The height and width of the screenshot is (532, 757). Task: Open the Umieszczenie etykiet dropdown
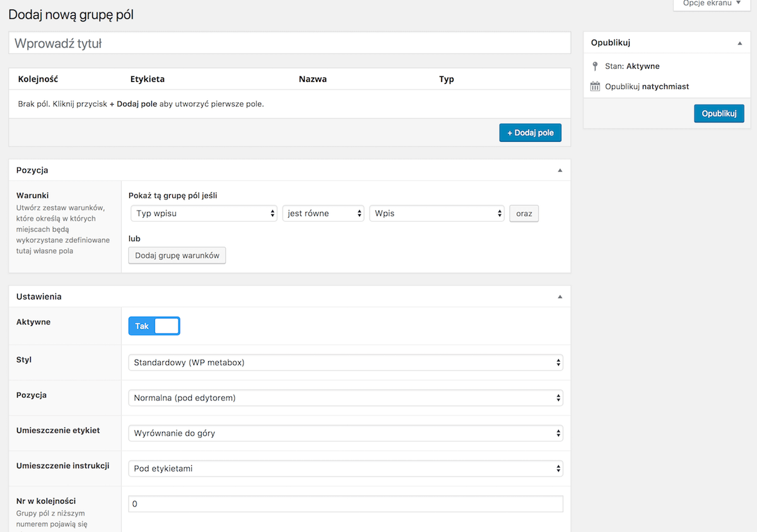click(346, 433)
